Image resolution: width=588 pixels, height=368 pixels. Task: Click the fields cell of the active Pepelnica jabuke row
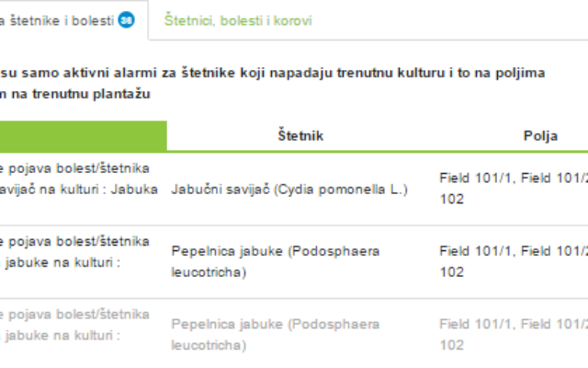click(x=514, y=261)
